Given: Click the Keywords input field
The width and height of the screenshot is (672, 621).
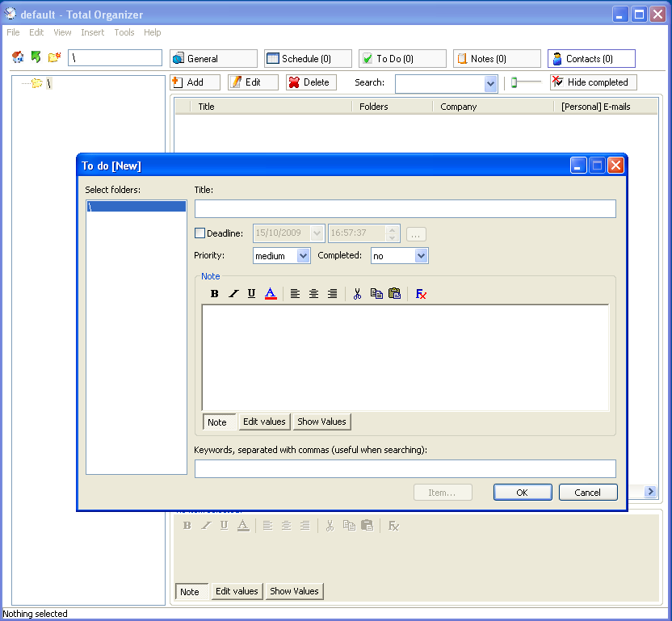Looking at the screenshot, I should 405,469.
